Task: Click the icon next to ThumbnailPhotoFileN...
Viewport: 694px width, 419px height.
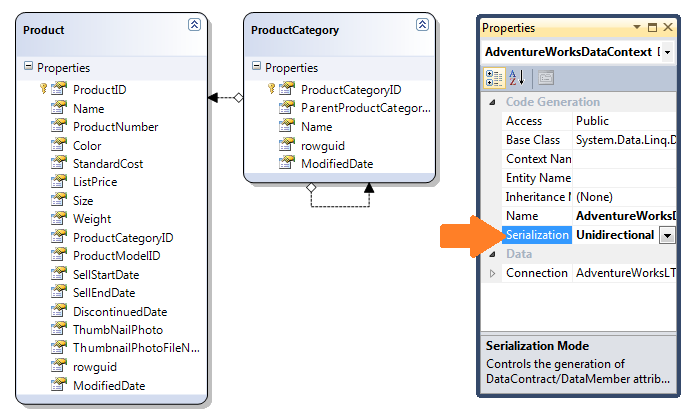Action: tap(59, 348)
